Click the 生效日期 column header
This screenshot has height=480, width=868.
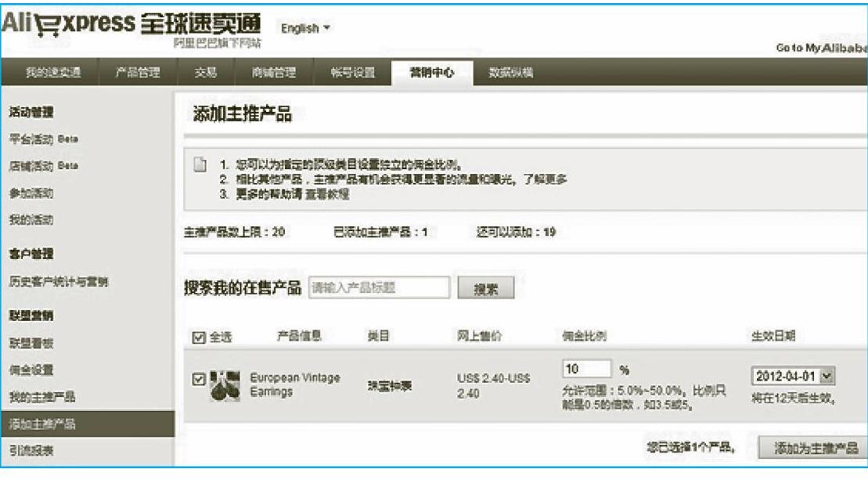tap(773, 335)
